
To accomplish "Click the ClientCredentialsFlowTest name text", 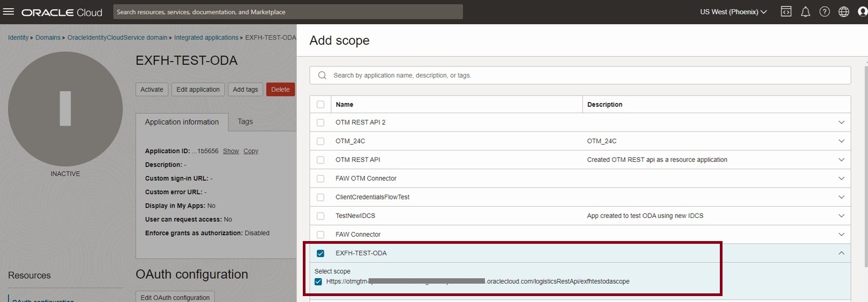I will tap(372, 197).
